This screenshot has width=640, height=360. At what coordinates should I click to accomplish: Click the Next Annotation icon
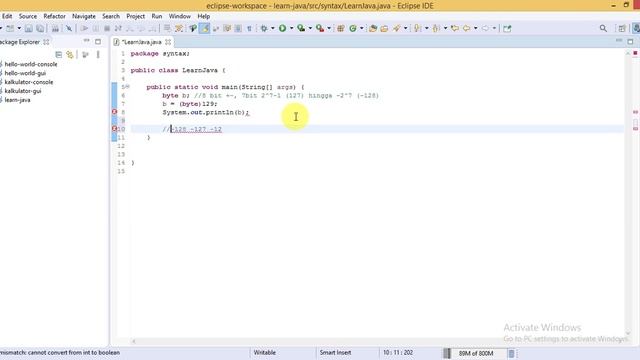417,28
